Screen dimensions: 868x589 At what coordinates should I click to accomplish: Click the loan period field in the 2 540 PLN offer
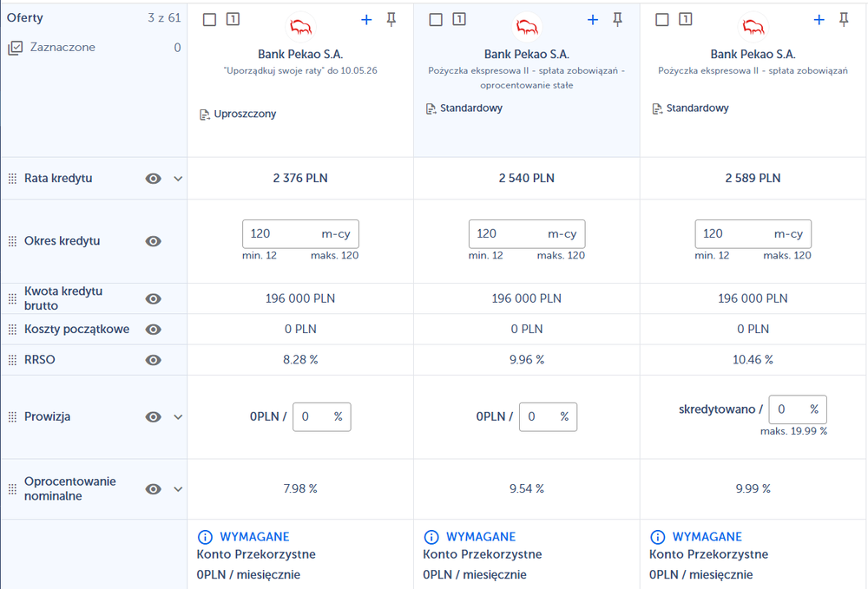point(527,234)
